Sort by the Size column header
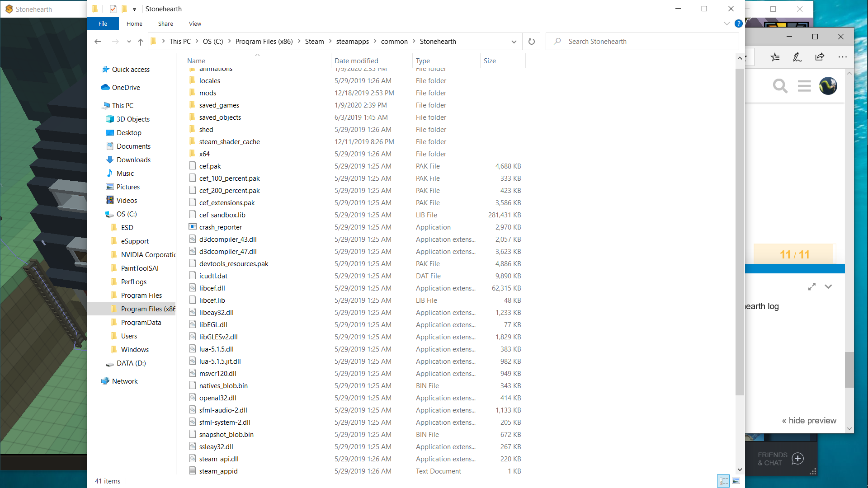 tap(490, 61)
